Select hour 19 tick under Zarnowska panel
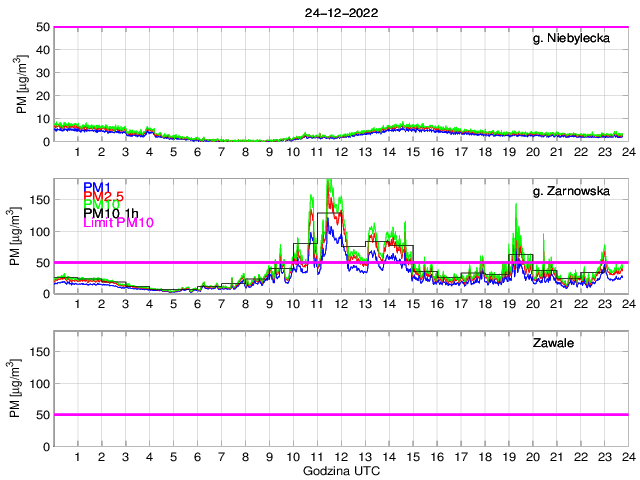The image size is (640, 480). point(508,304)
